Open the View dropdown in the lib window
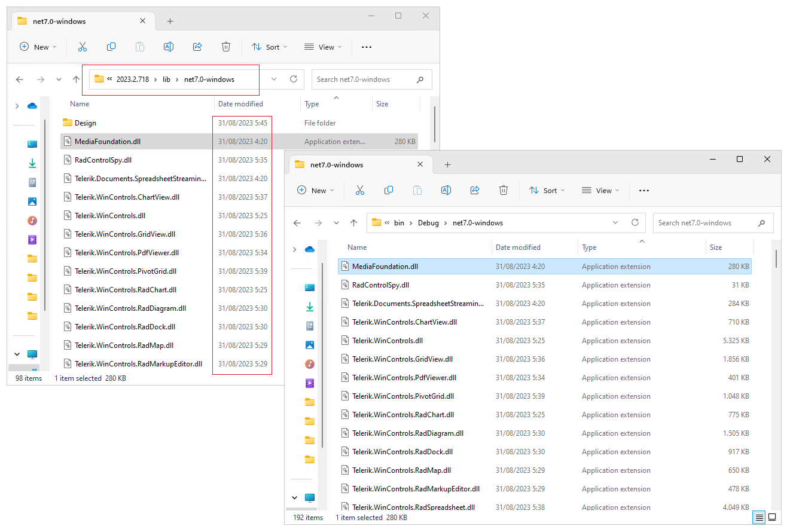787x532 pixels. coord(322,47)
